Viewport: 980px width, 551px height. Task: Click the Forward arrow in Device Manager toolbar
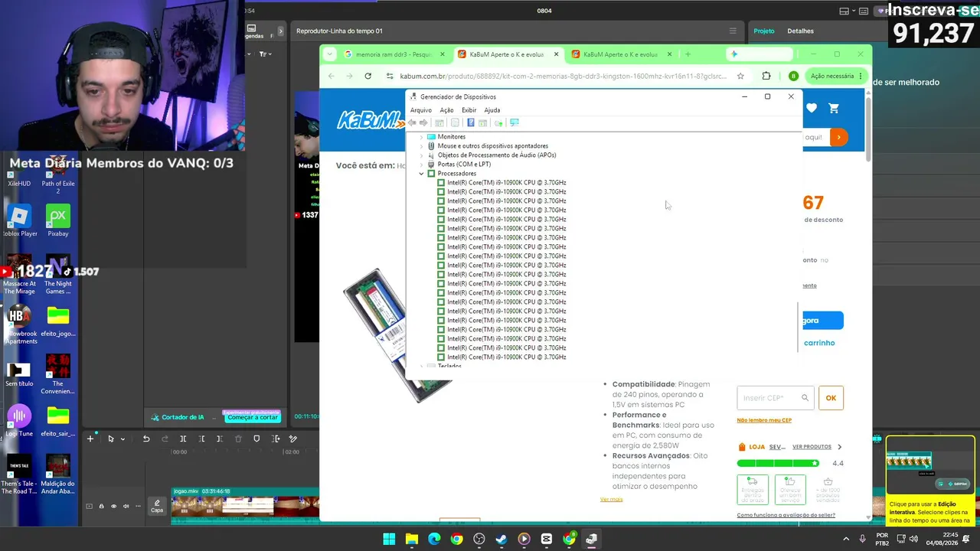(x=423, y=122)
